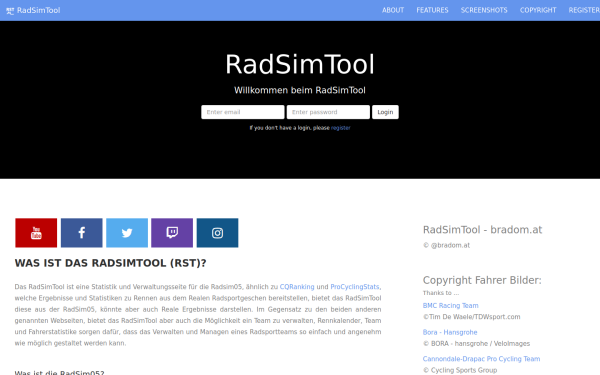600x375 pixels.
Task: Open the ABOUT menu item
Action: tap(393, 10)
